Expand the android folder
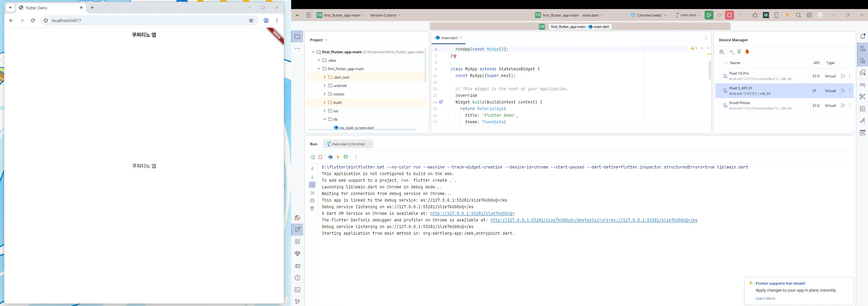The width and height of the screenshot is (868, 306). (x=325, y=85)
